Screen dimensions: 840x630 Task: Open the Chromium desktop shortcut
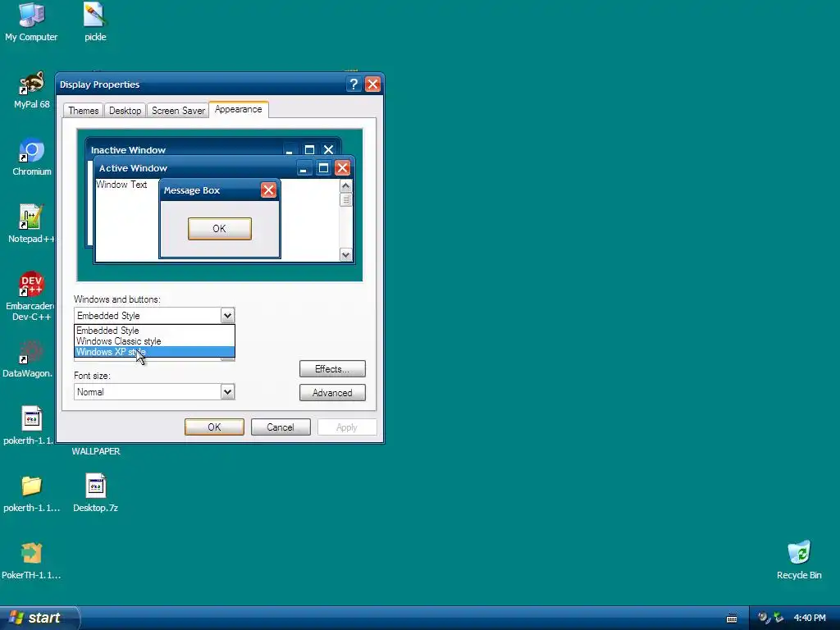pos(32,157)
